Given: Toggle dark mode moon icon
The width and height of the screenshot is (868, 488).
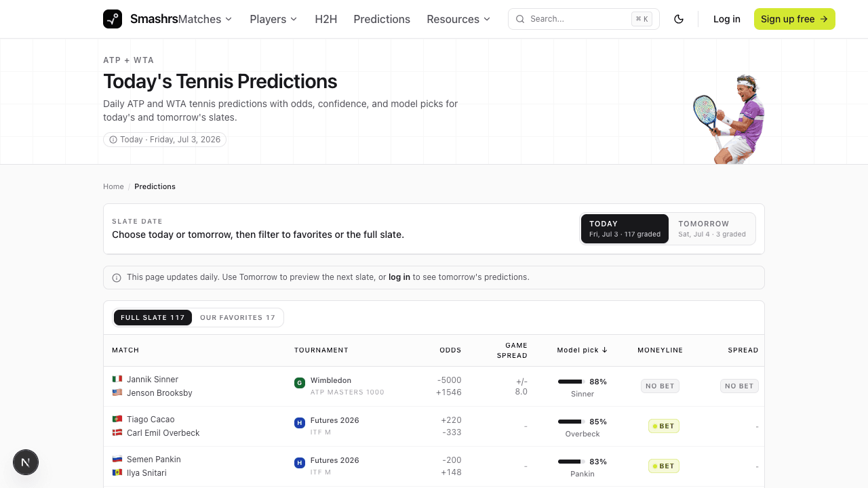Looking at the screenshot, I should click(679, 19).
